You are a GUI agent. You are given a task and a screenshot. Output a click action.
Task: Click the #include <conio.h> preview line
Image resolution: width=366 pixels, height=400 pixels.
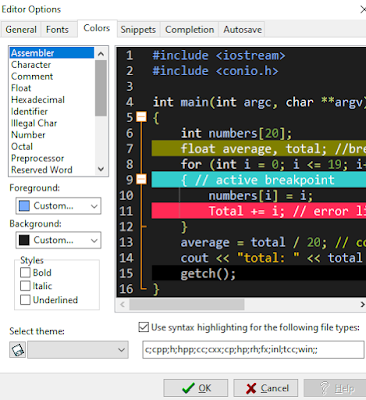(x=215, y=71)
